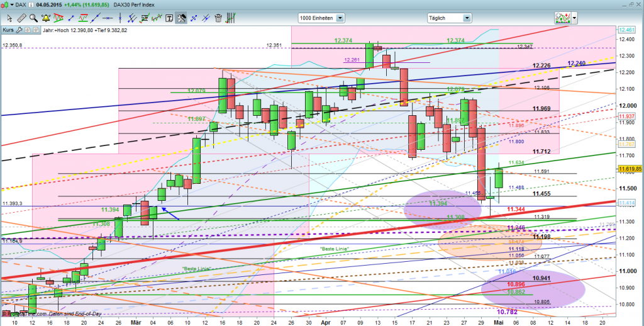Screen dimensions: 644x326
Task: Click the blue 12.240 label
Action: click(576, 64)
